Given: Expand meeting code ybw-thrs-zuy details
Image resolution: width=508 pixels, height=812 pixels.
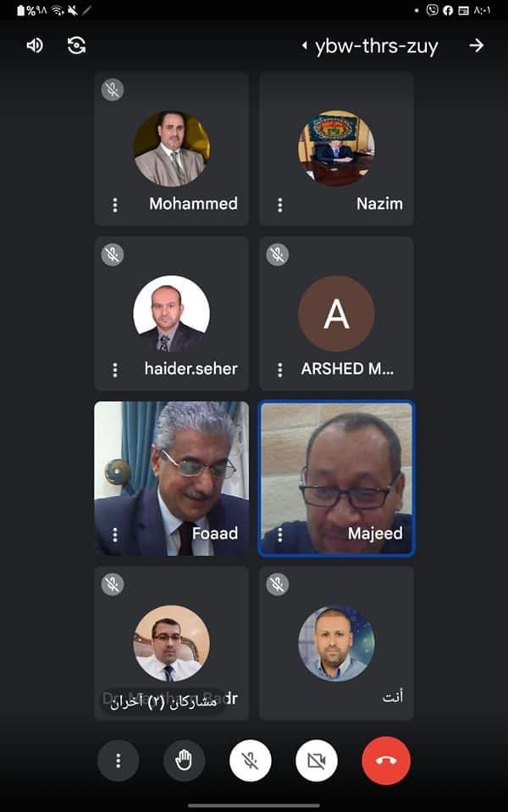Looking at the screenshot, I should [371, 47].
